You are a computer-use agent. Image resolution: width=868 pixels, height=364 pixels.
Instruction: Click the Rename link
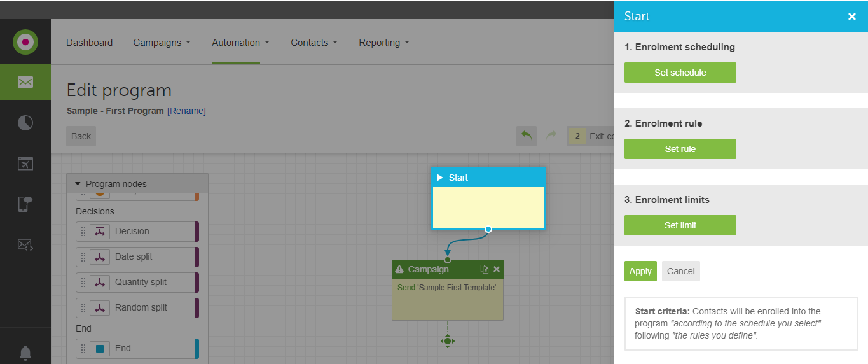point(186,111)
